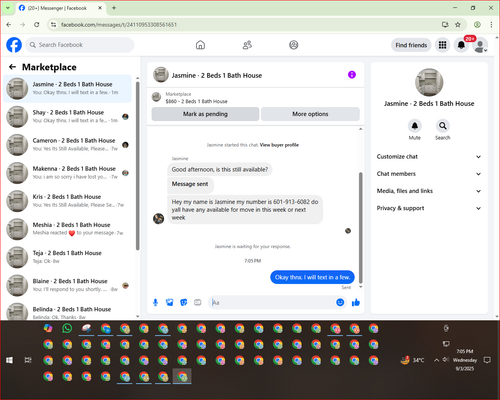Attach a photo or file icon
Screen dimensions: 500x400
pos(170,303)
